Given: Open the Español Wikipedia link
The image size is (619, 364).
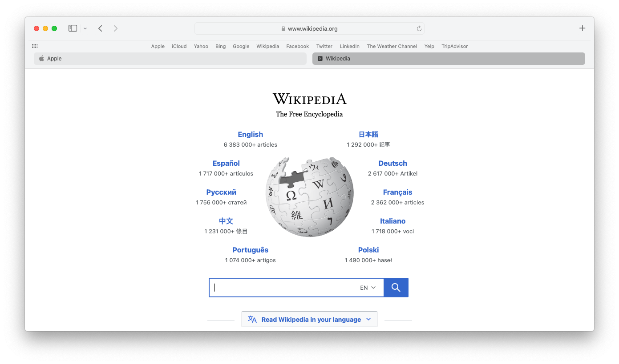Looking at the screenshot, I should click(x=226, y=163).
